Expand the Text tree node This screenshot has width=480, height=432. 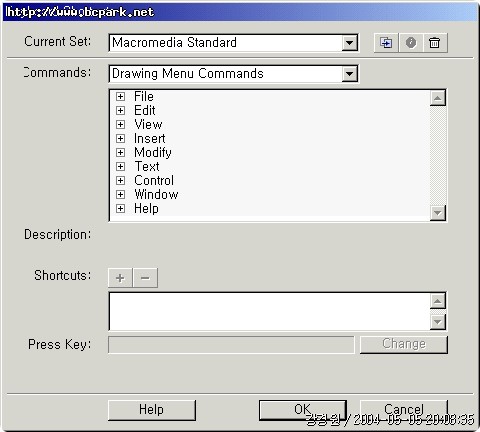point(120,167)
